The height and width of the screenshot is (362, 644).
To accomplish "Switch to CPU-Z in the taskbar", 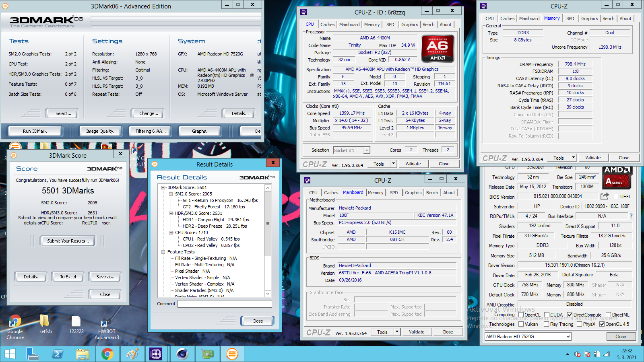I will 155,354.
